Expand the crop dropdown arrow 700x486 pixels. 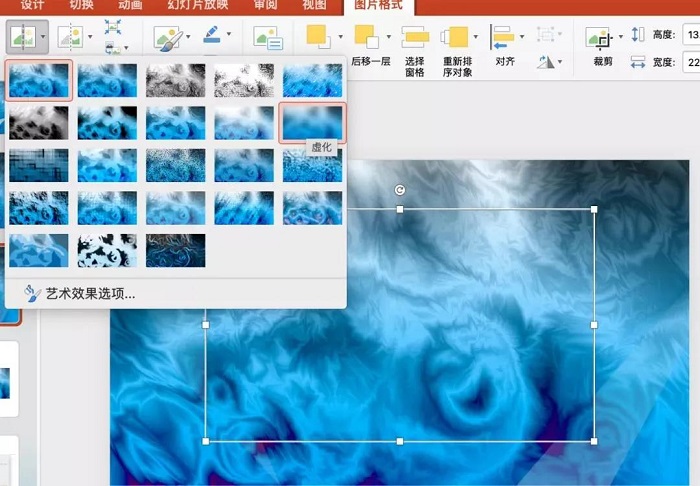[621, 38]
